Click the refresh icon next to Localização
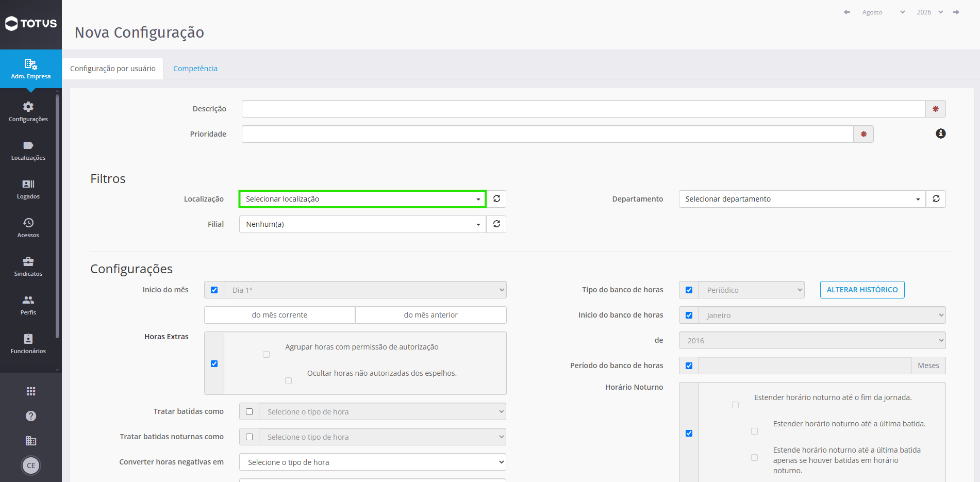The height and width of the screenshot is (482, 980). [x=496, y=199]
